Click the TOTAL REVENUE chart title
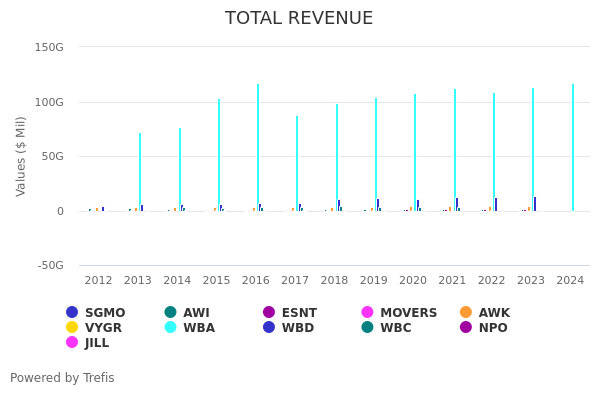The image size is (600, 400). pyautogui.click(x=299, y=18)
